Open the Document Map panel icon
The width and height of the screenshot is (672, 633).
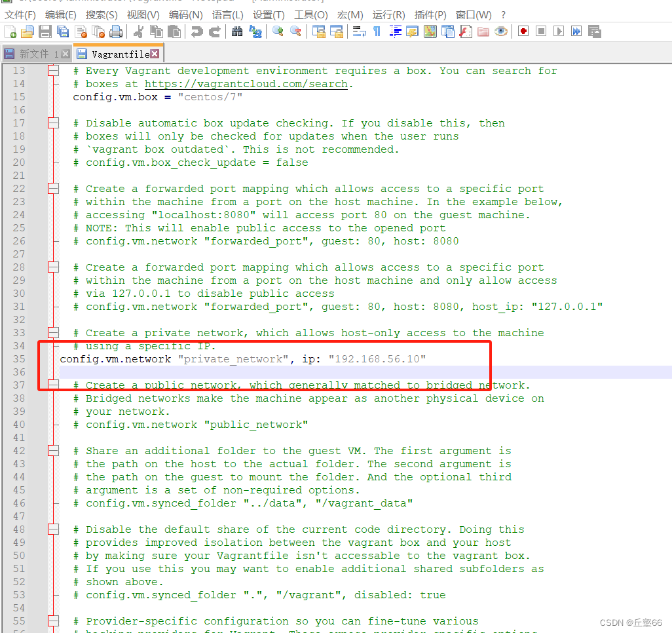point(430,31)
